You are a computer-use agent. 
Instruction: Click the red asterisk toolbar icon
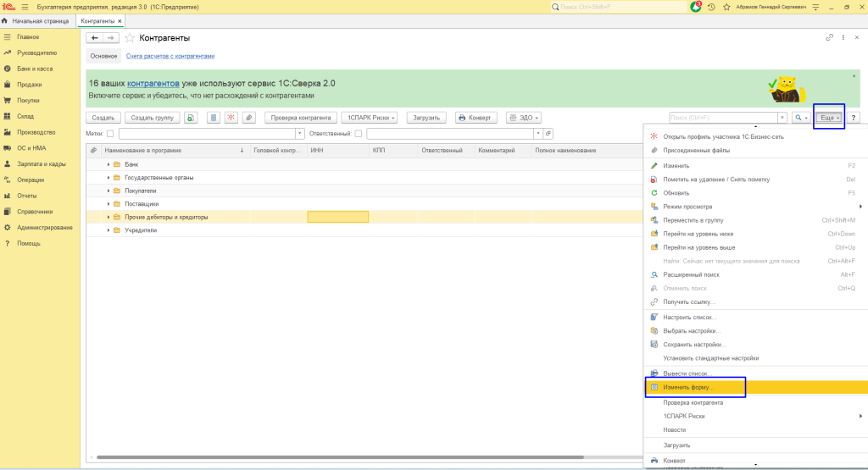pos(231,118)
